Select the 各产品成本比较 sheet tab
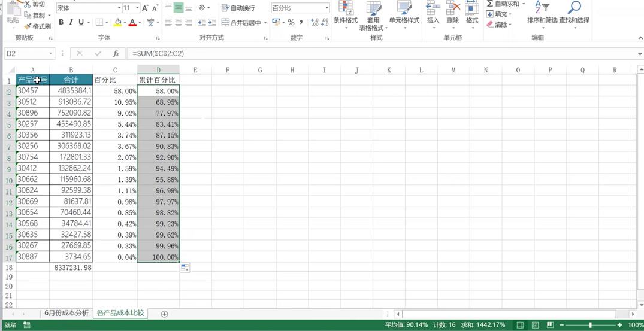644x331 pixels. point(120,313)
